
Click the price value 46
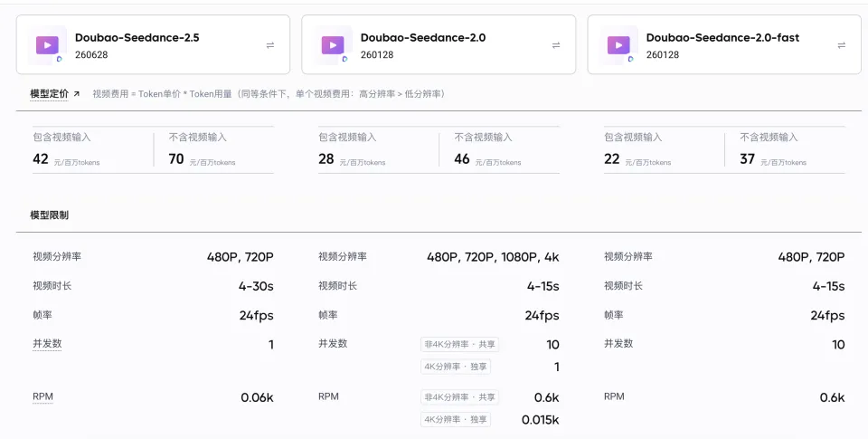462,159
